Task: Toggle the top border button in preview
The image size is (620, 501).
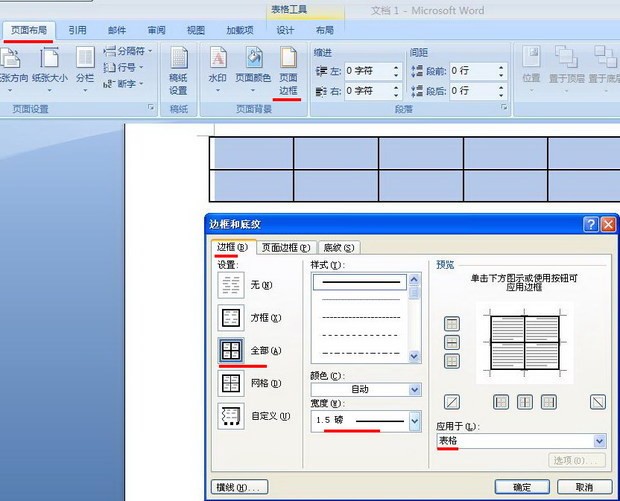Action: click(452, 323)
